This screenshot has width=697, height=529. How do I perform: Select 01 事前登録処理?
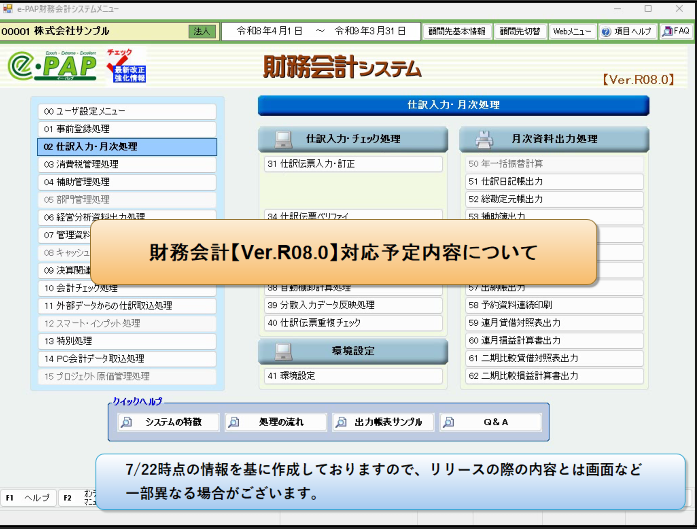(x=127, y=129)
